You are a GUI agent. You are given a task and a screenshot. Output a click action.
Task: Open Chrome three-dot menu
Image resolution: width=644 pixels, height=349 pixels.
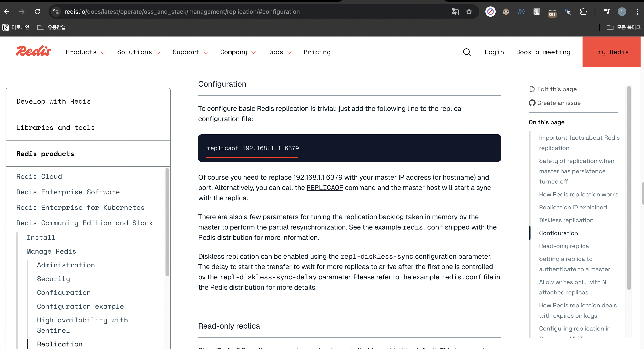click(637, 12)
